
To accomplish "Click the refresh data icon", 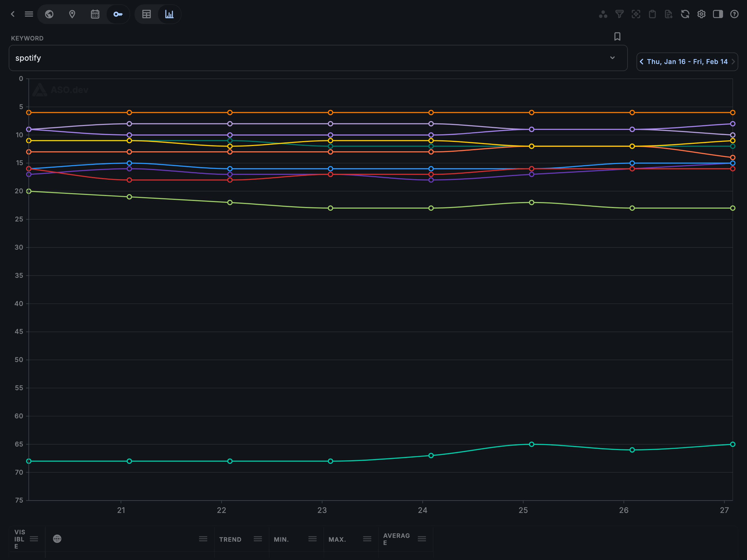I will tap(685, 14).
